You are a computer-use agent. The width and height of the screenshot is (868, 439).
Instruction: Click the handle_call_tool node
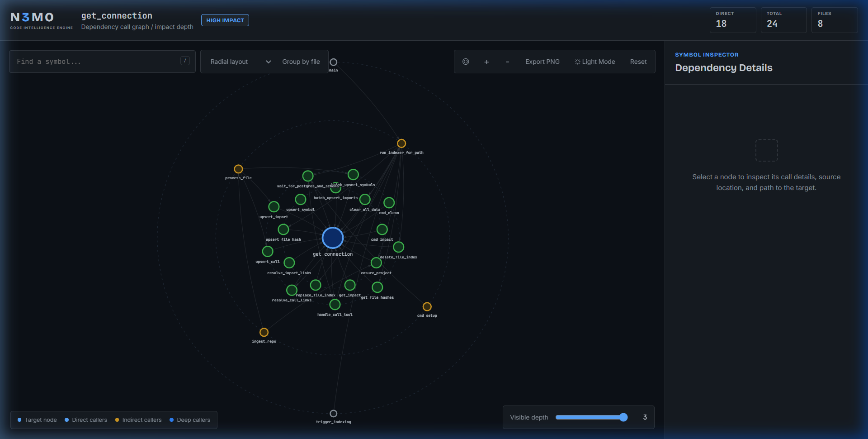click(x=335, y=305)
